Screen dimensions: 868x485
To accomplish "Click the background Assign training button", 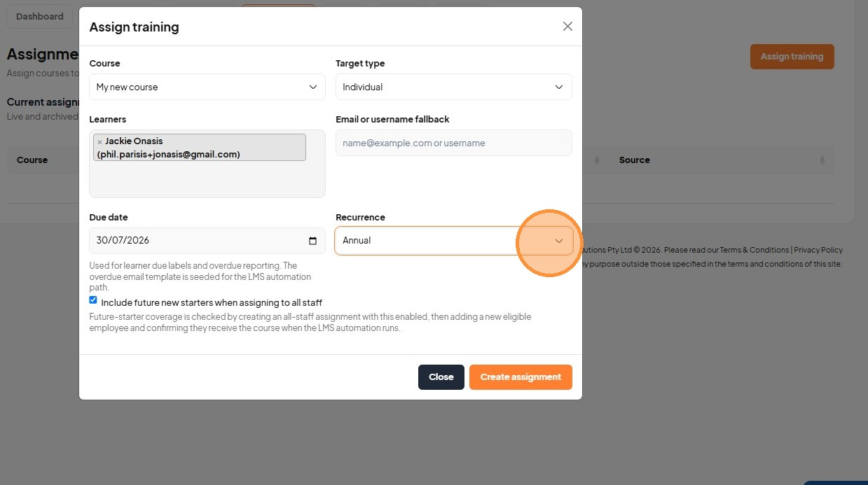I will coord(792,57).
